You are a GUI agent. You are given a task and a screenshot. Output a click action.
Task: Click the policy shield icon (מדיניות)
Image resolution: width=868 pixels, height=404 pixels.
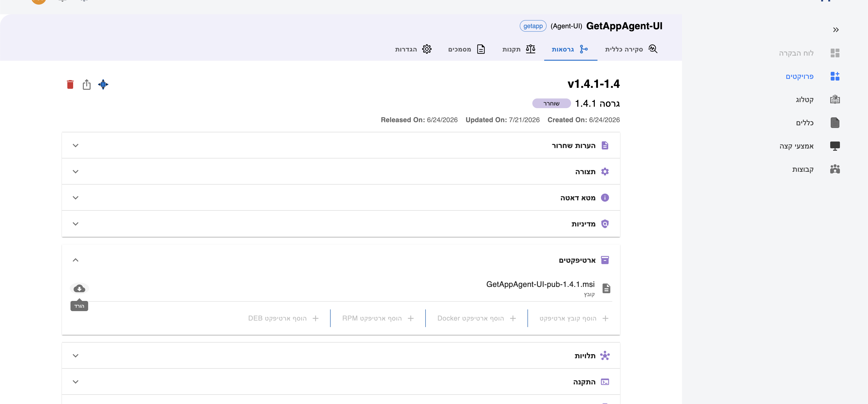point(605,224)
